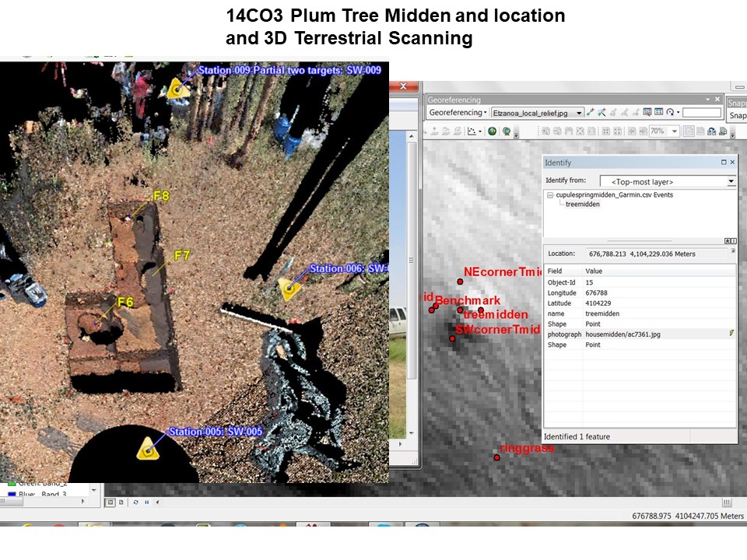This screenshot has width=747, height=560.
Task: Click the ringgrass point on map
Action: point(497,457)
